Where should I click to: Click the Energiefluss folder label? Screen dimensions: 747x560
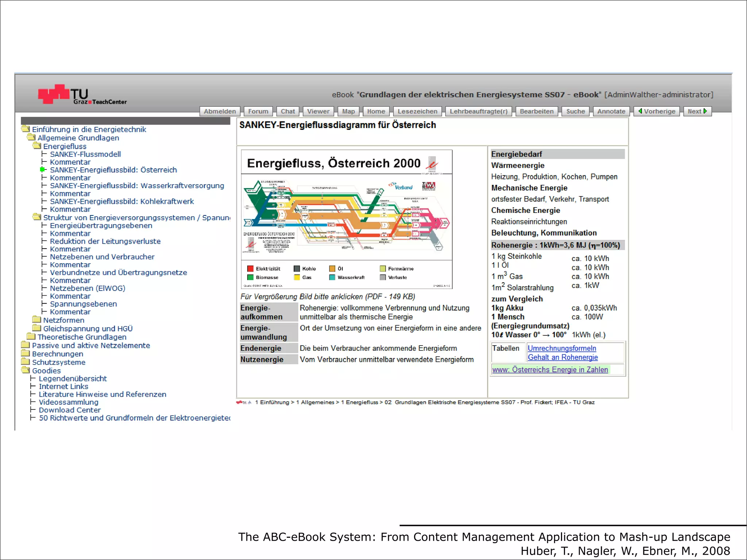pos(65,146)
